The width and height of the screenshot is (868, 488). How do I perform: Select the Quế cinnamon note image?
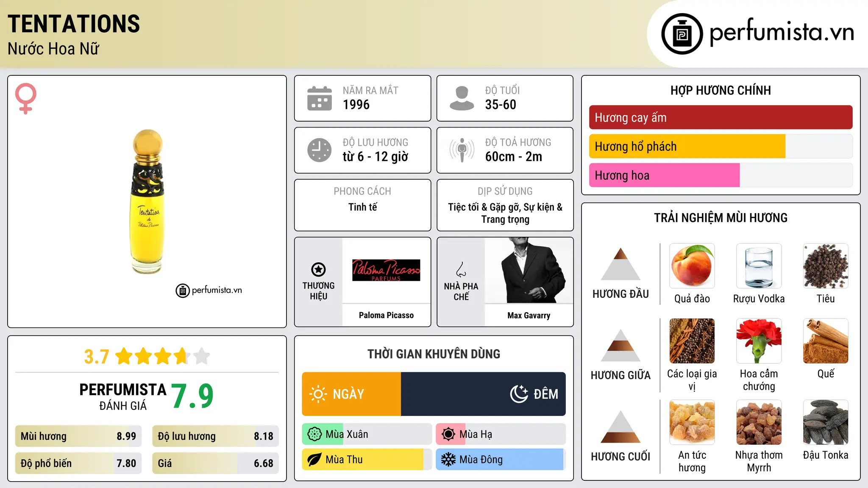pyautogui.click(x=826, y=341)
